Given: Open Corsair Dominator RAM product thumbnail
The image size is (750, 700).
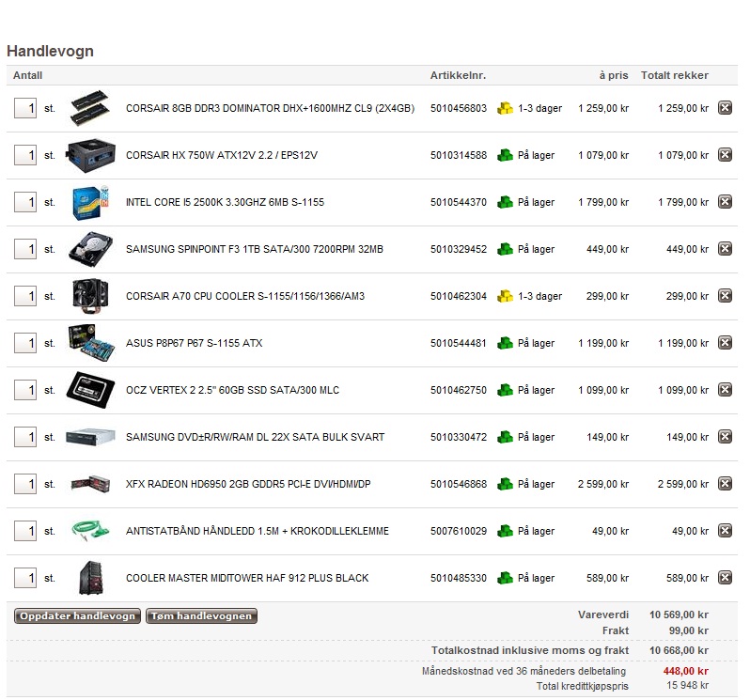Looking at the screenshot, I should pos(90,108).
